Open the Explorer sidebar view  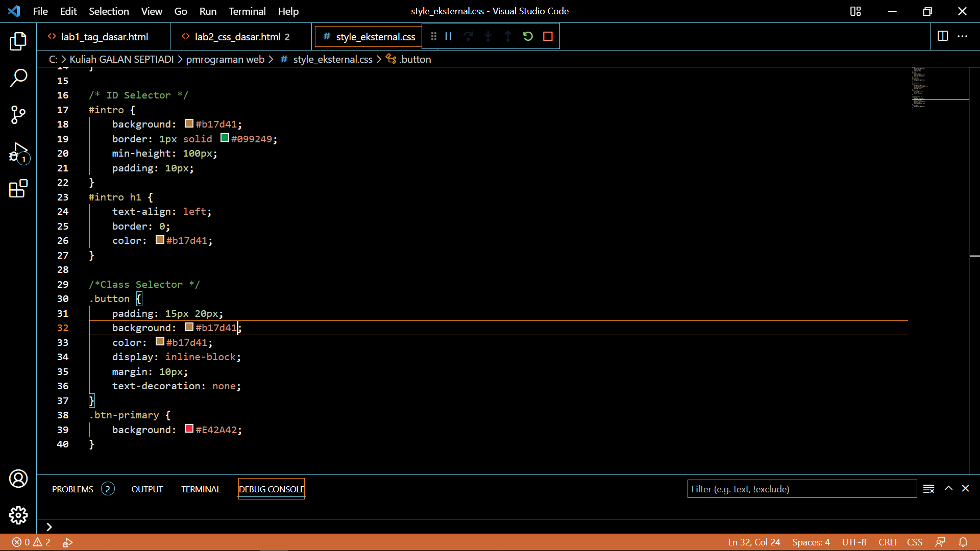[x=18, y=41]
